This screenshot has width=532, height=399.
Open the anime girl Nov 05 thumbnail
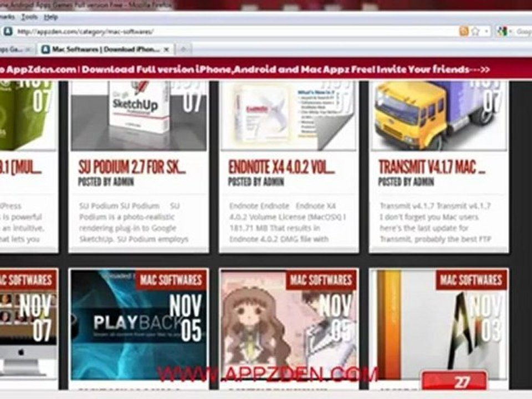click(x=289, y=325)
